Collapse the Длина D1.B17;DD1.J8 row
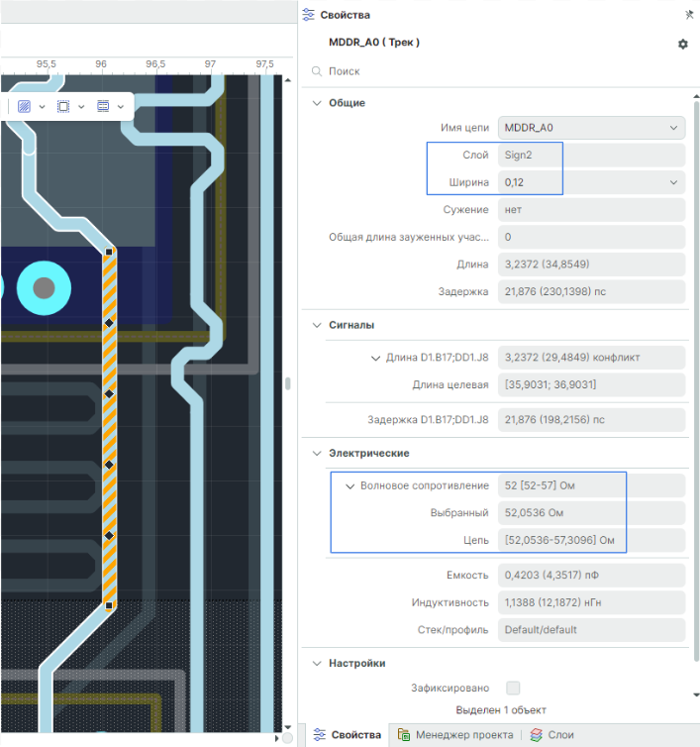Image resolution: width=700 pixels, height=747 pixels. tap(375, 358)
